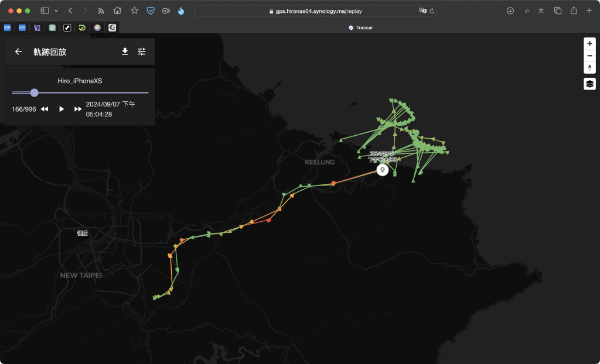Viewport: 600px width, 364px height.
Task: Reload the page with refresh icon
Action: coord(432,11)
